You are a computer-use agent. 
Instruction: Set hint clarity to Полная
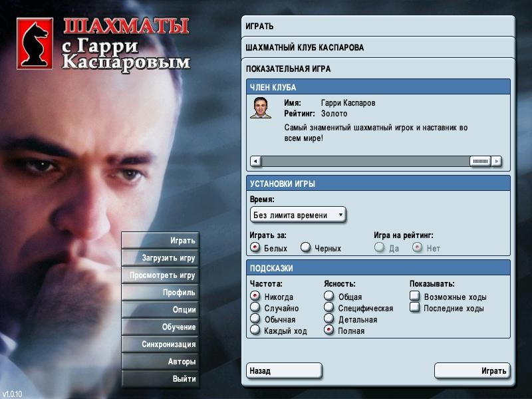(x=329, y=329)
